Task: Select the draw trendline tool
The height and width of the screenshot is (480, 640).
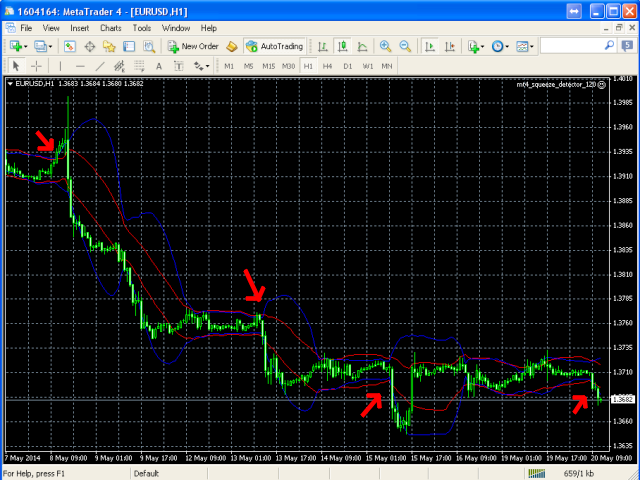Action: tap(100, 66)
